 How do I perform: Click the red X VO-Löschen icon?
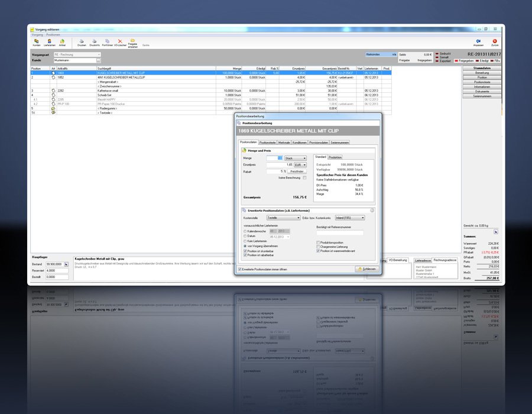(120, 41)
